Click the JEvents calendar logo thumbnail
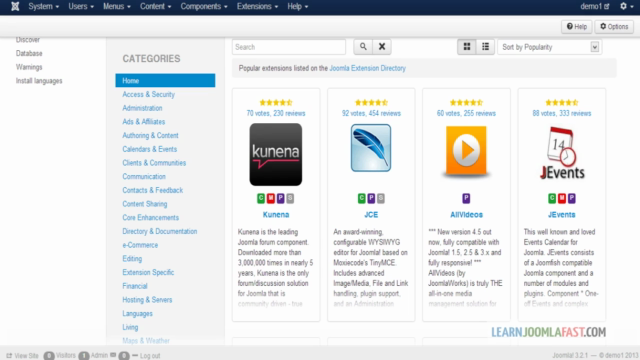This screenshot has height=360, width=640. pos(562,153)
